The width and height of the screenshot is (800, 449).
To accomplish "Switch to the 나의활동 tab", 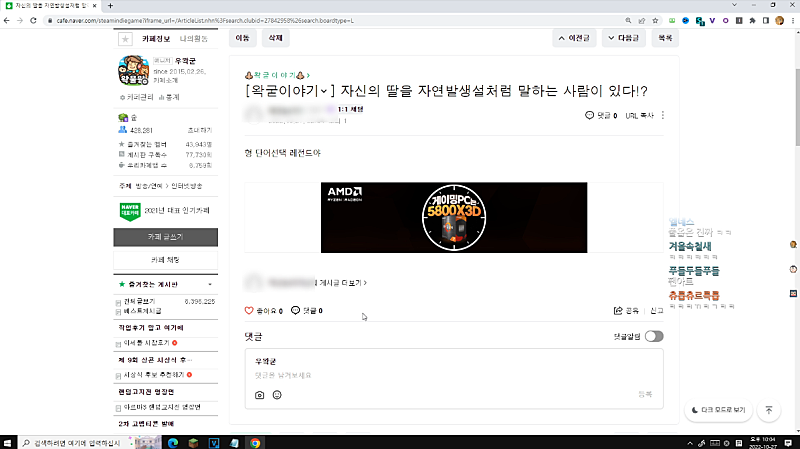I will [x=193, y=38].
